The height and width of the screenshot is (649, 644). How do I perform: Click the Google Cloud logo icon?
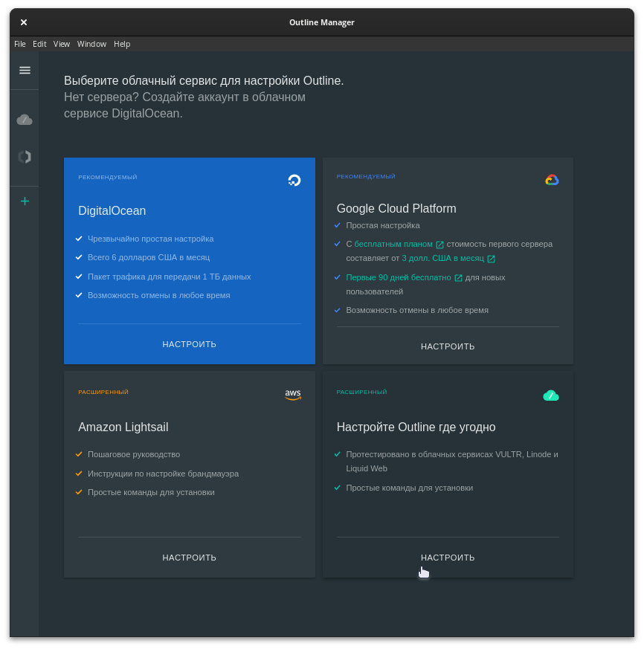[552, 180]
